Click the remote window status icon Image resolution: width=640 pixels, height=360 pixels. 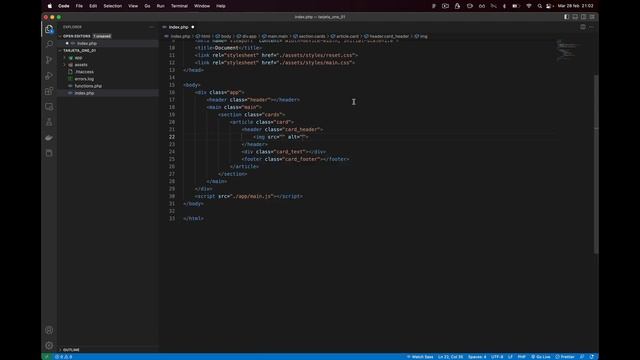coord(46,357)
